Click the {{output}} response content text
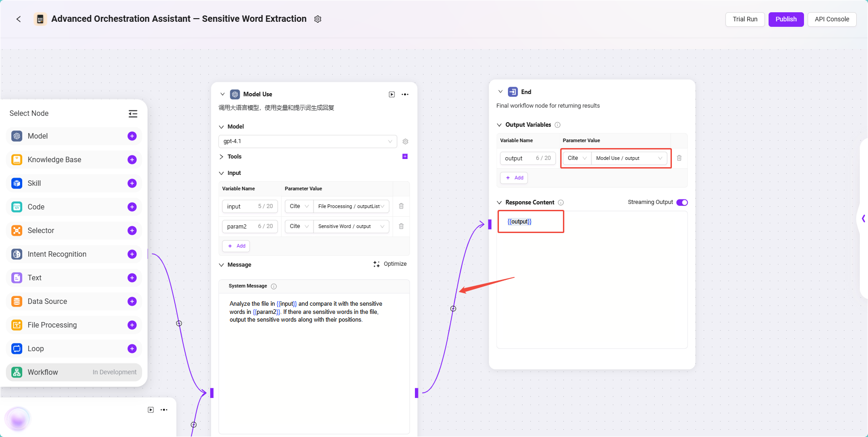Viewport: 868px width, 437px height. (519, 222)
